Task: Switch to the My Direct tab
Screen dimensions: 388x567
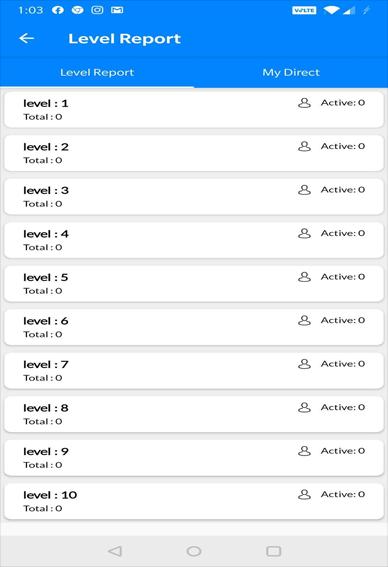Action: pos(291,72)
